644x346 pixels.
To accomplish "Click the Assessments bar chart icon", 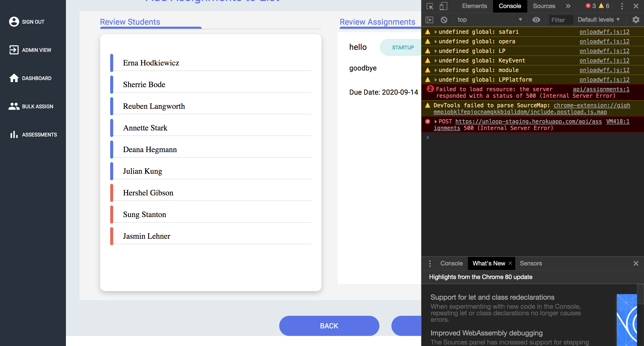I will pyautogui.click(x=14, y=135).
